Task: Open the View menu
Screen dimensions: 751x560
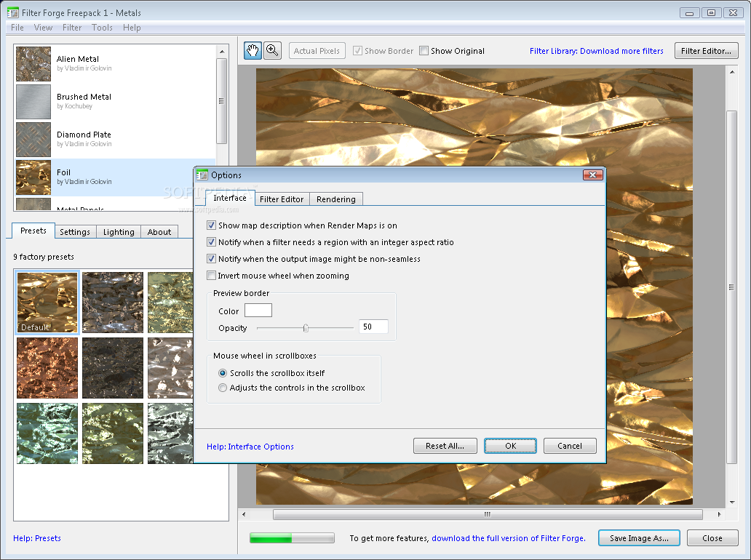Action: point(43,28)
